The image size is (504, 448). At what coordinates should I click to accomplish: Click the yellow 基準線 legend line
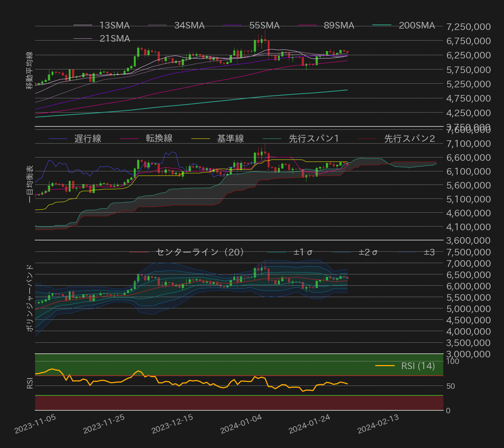[200, 139]
